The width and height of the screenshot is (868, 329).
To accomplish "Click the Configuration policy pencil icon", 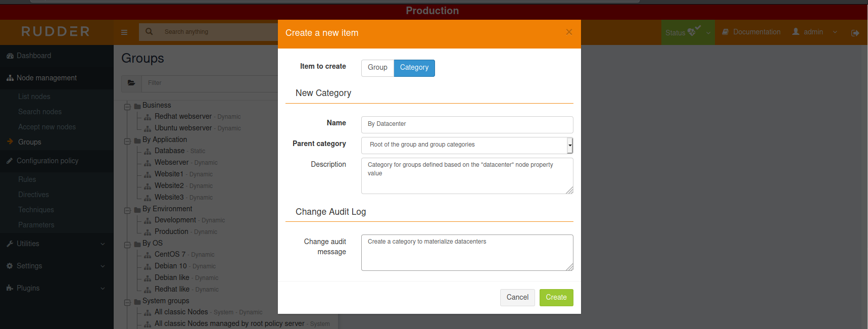I will (10, 161).
